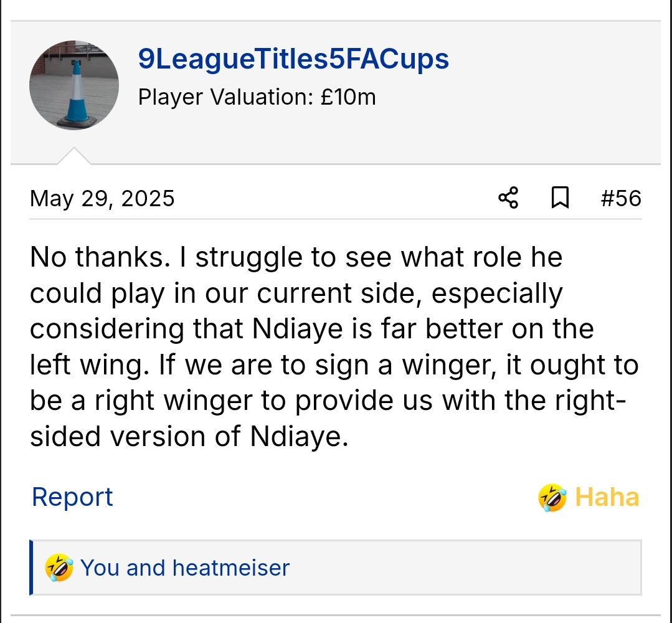Image resolution: width=672 pixels, height=623 pixels.
Task: Open 9LeagueTitles5FACups user profile link
Action: [x=293, y=59]
